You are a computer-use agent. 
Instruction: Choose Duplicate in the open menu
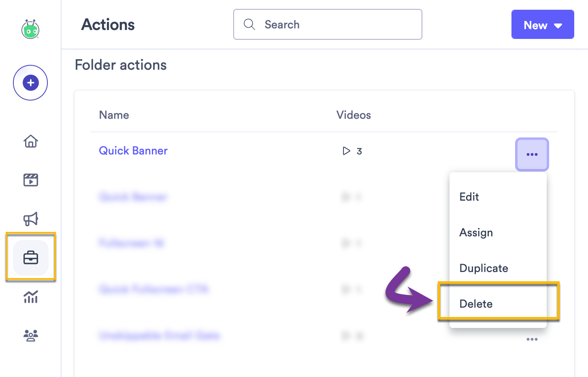pos(484,268)
